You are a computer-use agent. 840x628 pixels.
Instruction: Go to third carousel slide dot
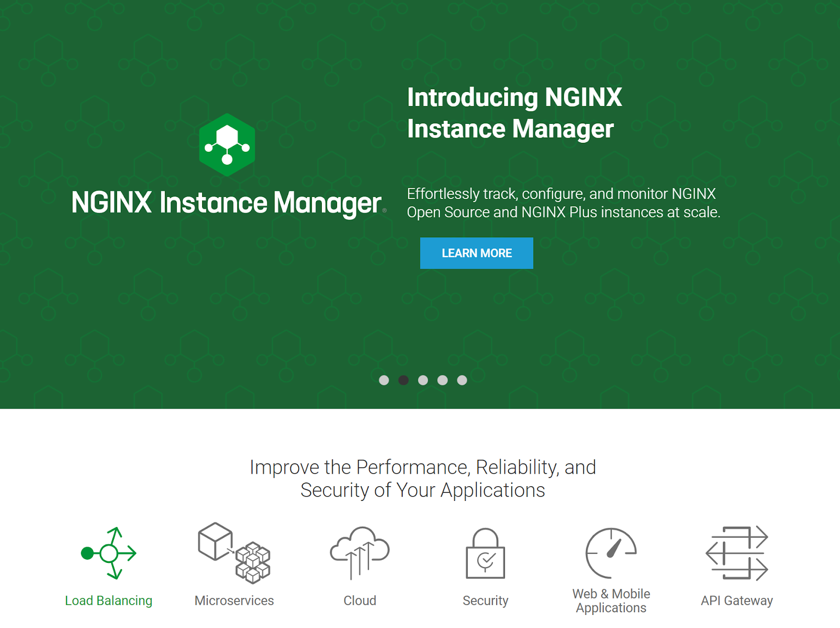(423, 380)
